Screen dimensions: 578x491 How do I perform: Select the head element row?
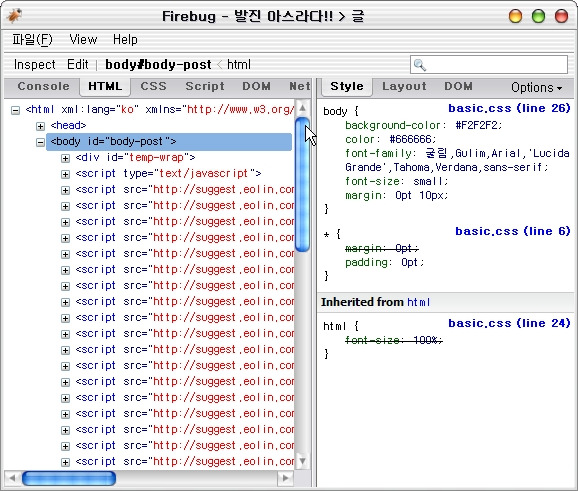click(x=69, y=126)
